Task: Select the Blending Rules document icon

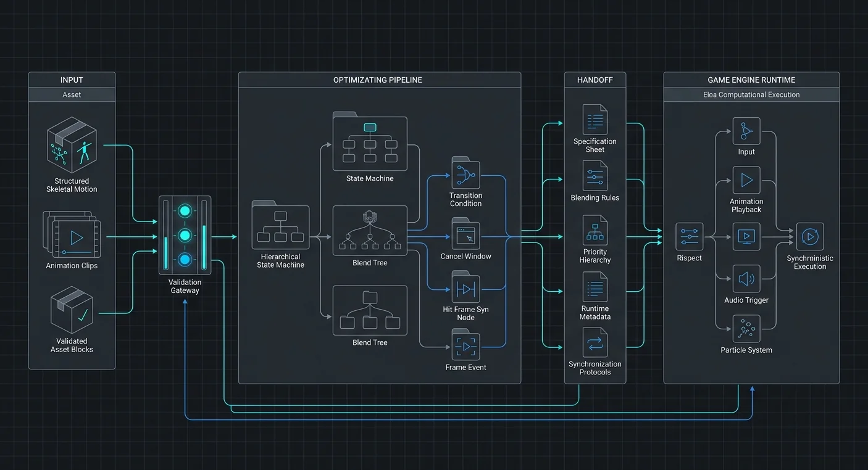Action: (595, 176)
